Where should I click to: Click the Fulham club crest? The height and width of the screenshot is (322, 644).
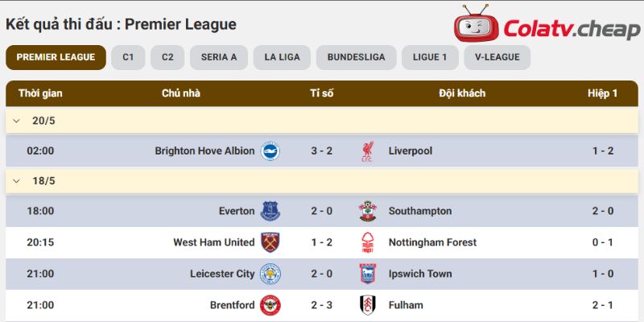coord(368,305)
